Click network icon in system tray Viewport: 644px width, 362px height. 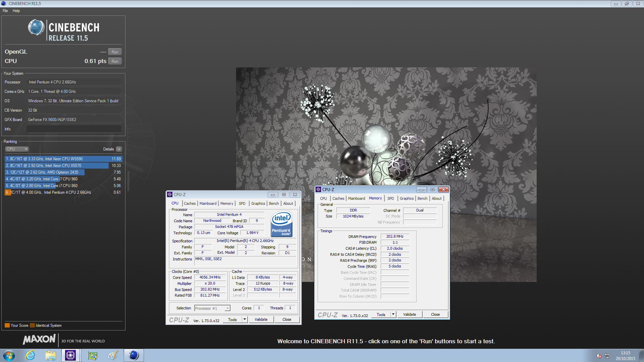click(607, 356)
